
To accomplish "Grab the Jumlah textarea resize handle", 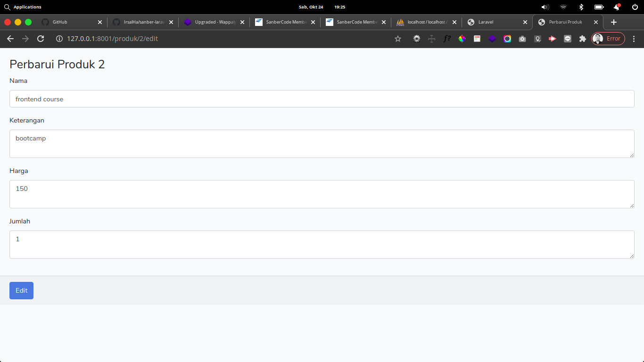I will 632,256.
